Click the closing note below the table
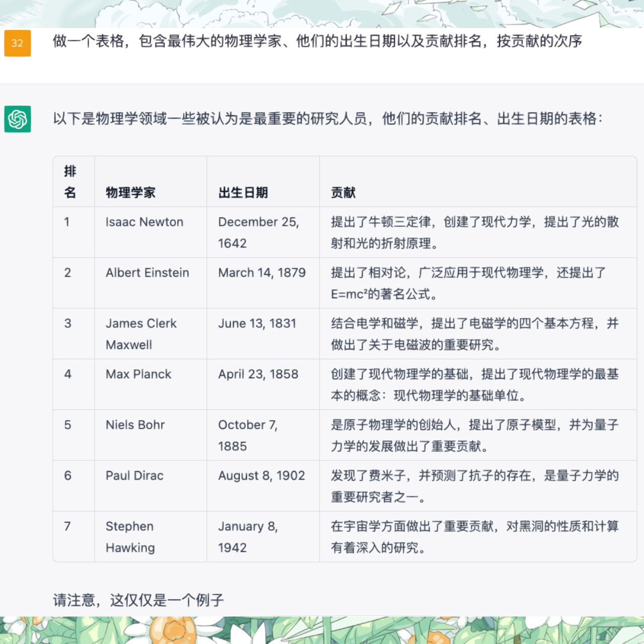Image resolution: width=644 pixels, height=644 pixels. [x=138, y=600]
